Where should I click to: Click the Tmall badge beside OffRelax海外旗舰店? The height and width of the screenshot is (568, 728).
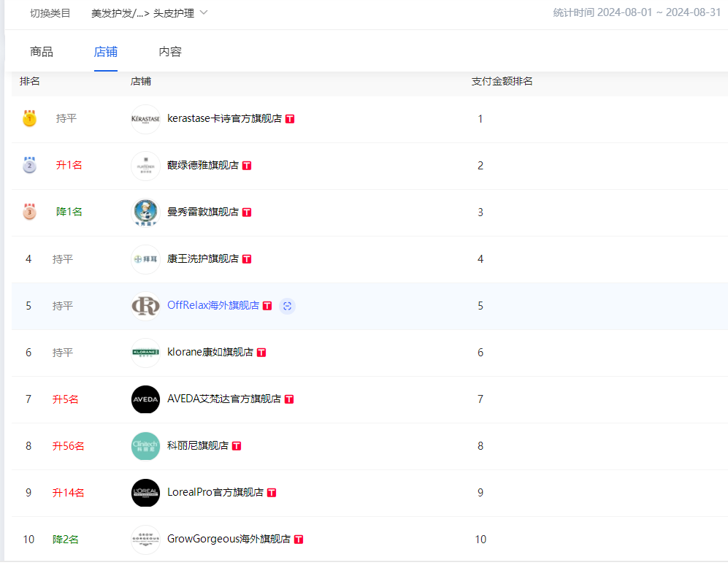267,305
